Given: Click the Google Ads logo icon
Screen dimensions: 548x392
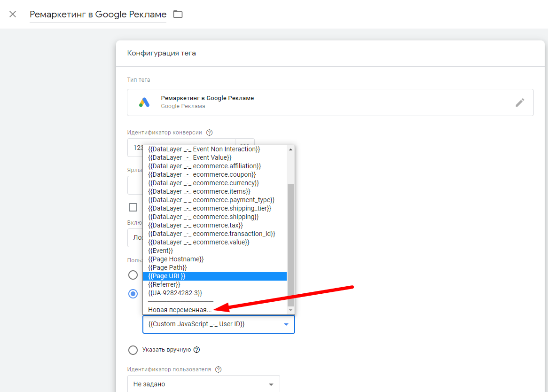Looking at the screenshot, I should [x=144, y=102].
